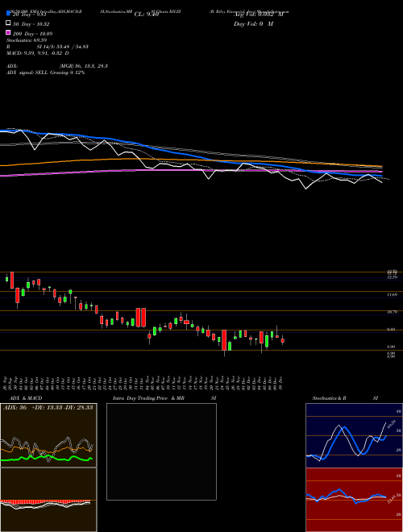Viewport: 403px width, 532px height.
Task: Open the ADX indicator mini chart
Action: click(x=48, y=435)
